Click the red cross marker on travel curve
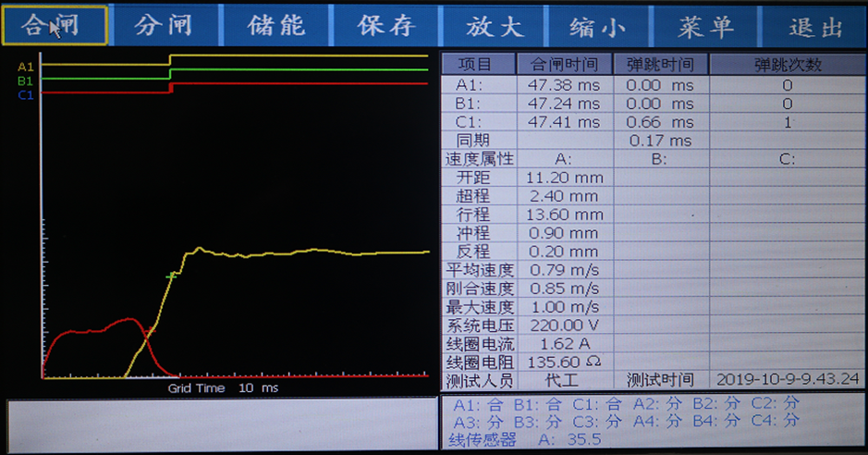This screenshot has height=455, width=868. click(151, 330)
